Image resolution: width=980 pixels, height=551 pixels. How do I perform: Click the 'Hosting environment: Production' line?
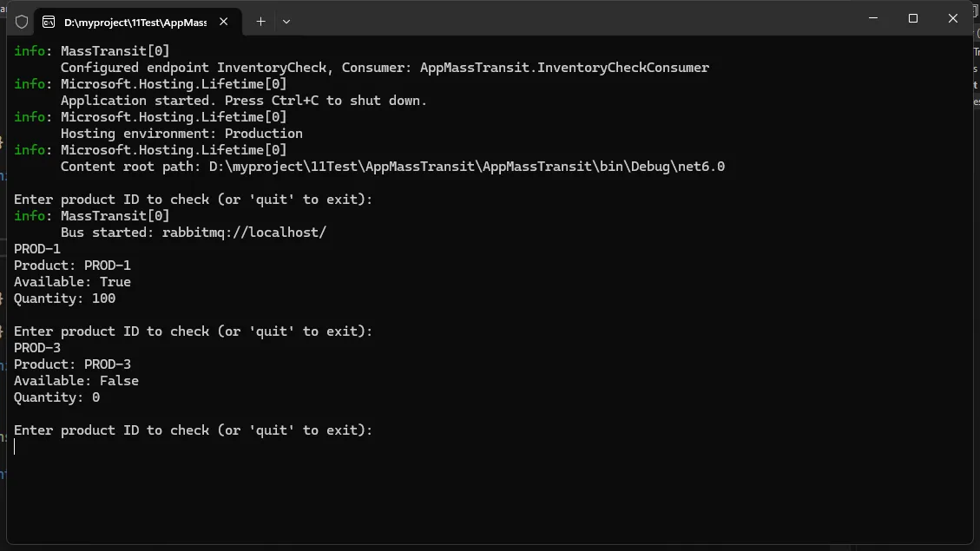click(181, 134)
